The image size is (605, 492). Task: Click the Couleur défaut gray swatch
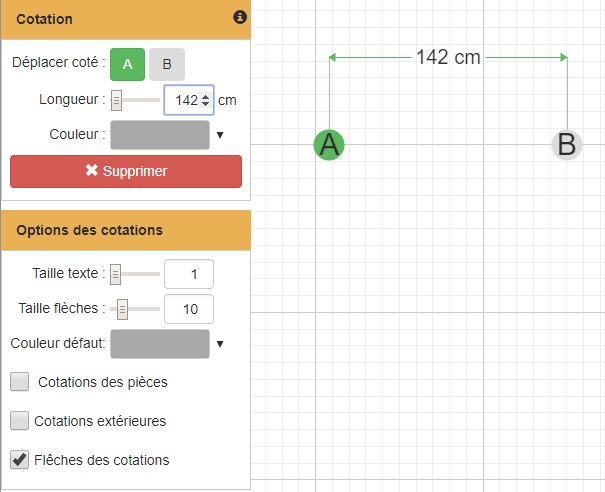click(x=160, y=344)
